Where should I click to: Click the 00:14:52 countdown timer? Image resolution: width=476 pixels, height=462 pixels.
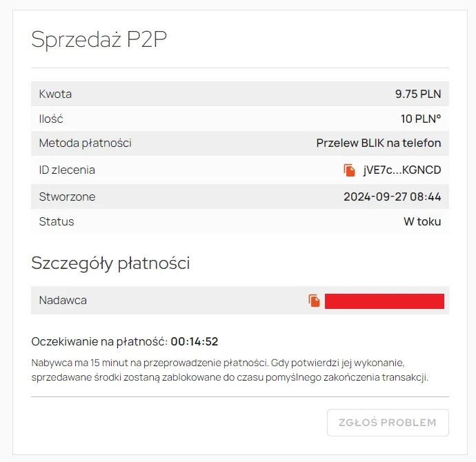pos(195,341)
